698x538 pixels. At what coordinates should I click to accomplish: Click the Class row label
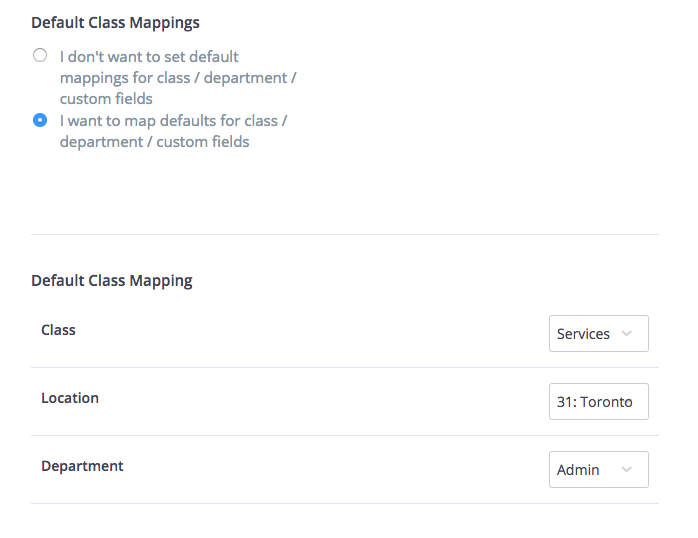[x=58, y=330]
